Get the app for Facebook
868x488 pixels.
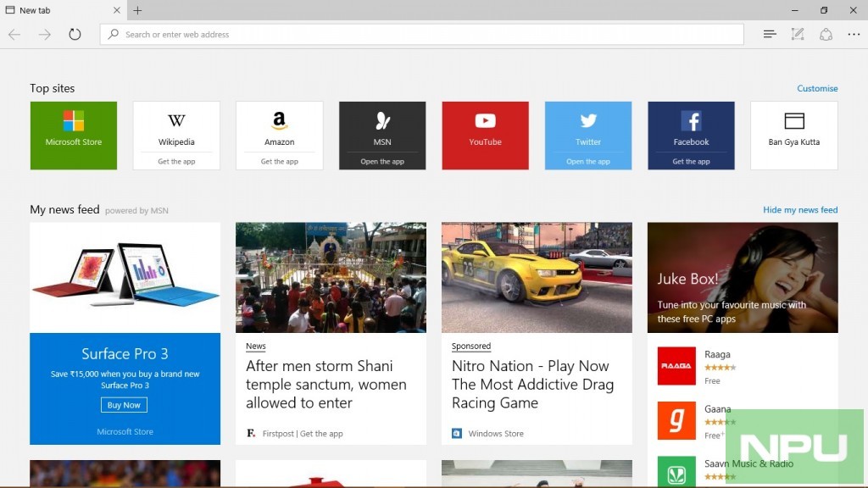coord(692,162)
